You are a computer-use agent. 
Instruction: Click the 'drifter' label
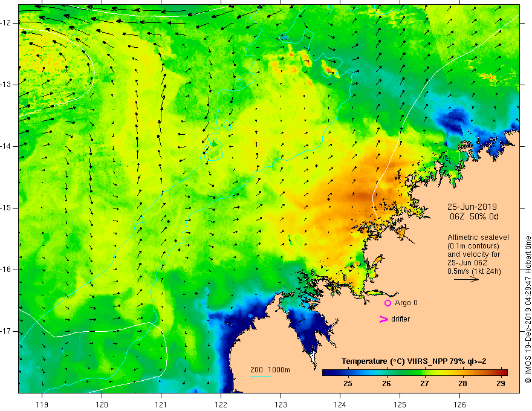click(x=400, y=319)
